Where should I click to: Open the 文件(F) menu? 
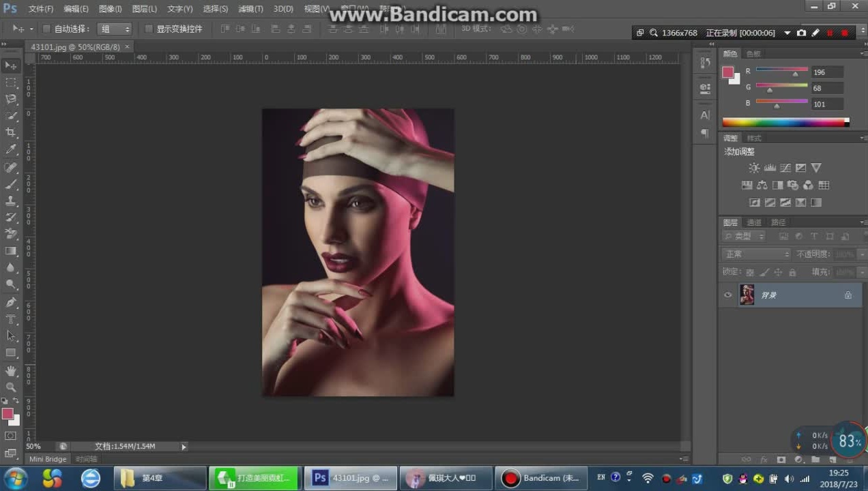pyautogui.click(x=41, y=9)
